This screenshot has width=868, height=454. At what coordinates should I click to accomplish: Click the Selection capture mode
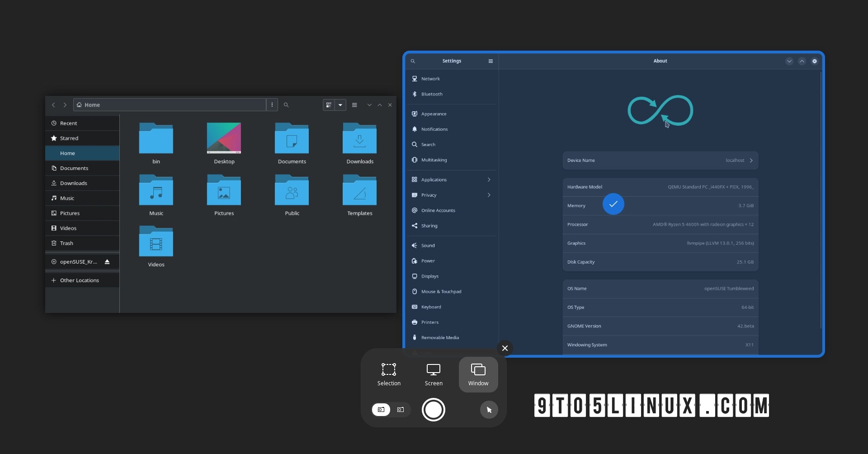389,375
